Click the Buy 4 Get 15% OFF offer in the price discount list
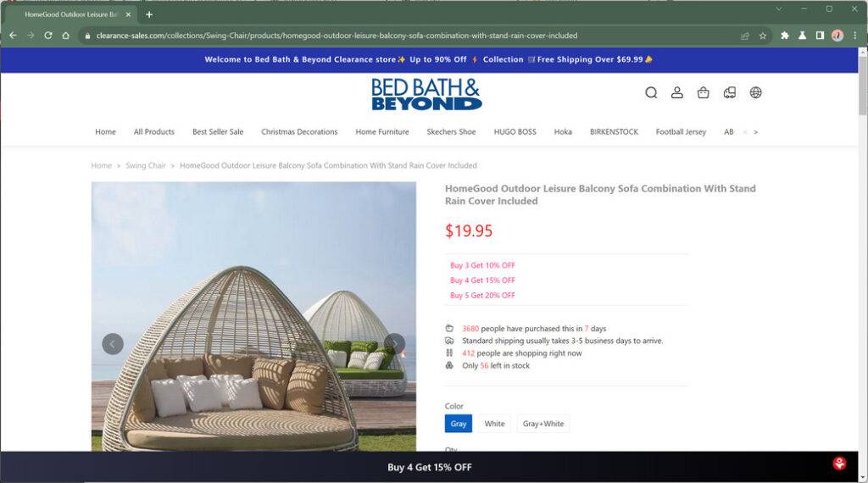This screenshot has width=868, height=483. pyautogui.click(x=482, y=280)
